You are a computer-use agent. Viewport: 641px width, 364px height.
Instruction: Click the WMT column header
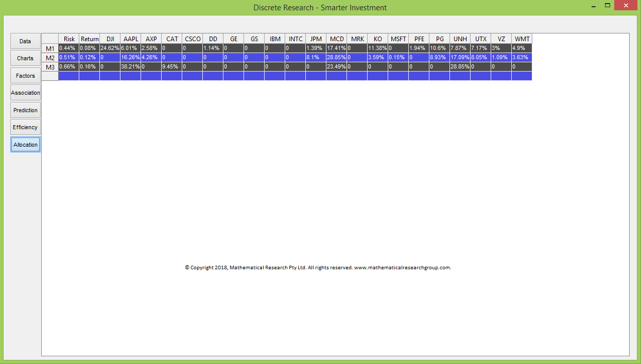coord(522,39)
